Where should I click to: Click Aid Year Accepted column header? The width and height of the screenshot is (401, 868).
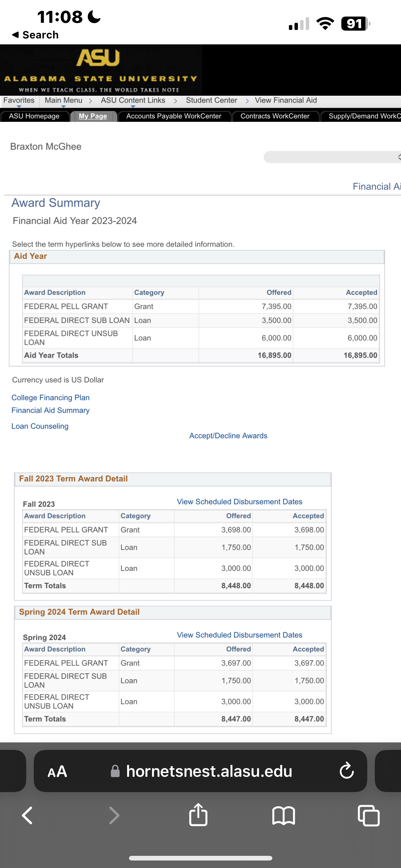(x=362, y=292)
